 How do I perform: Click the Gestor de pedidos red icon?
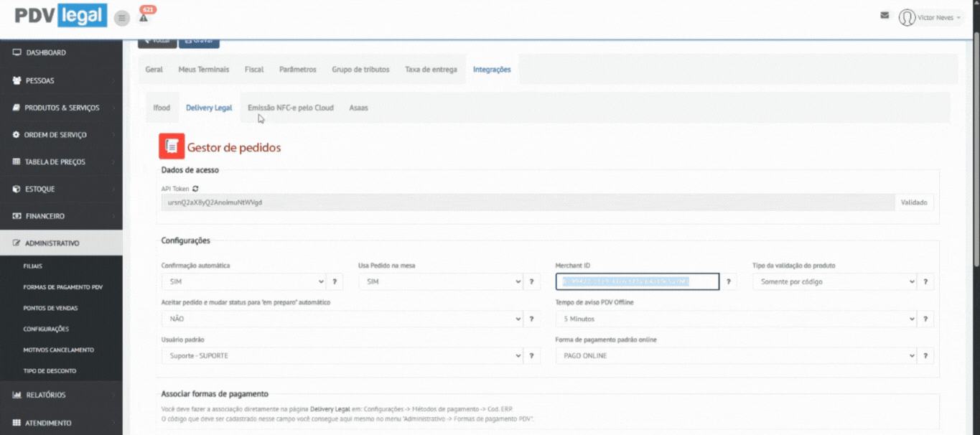[172, 146]
